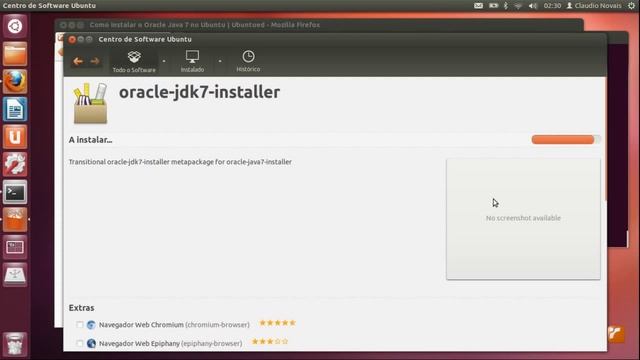Open System Settings from the launcher
The width and height of the screenshot is (640, 360).
point(15,164)
